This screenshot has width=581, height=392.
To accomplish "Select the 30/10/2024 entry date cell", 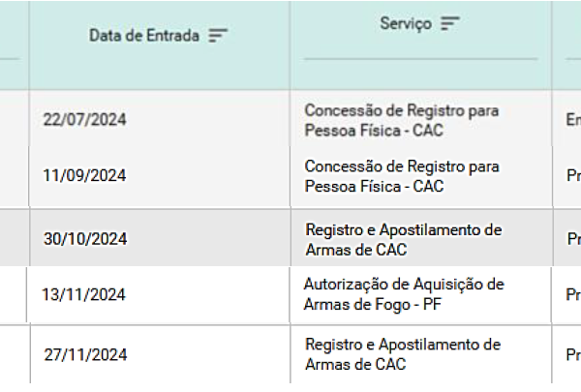I will point(85,239).
